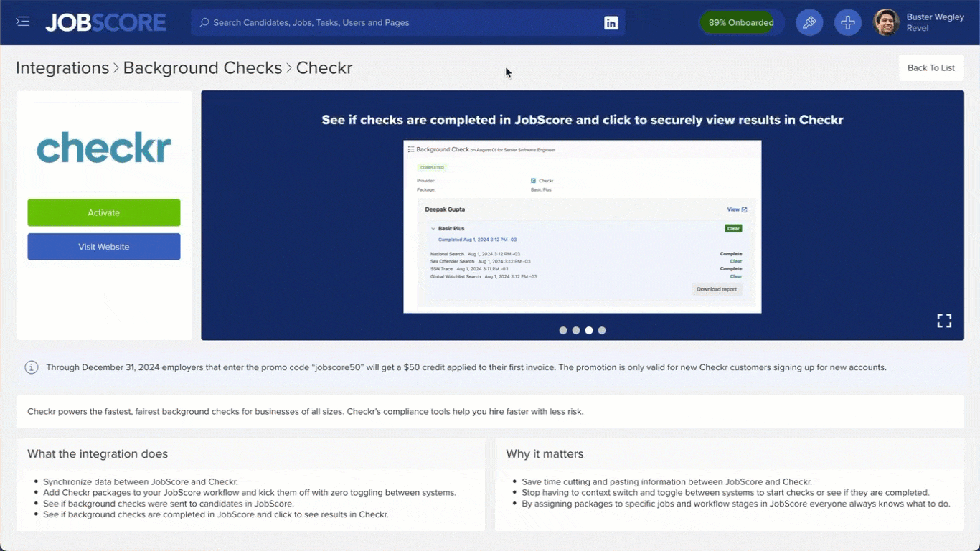Open Background Checks from the breadcrumb
This screenshot has width=980, height=551.
(x=202, y=67)
